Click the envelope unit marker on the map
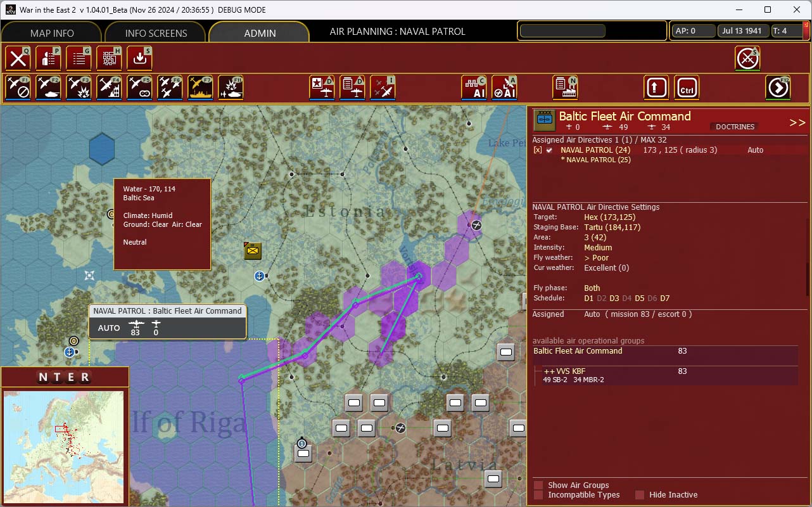Viewport: 812px width, 507px height. pyautogui.click(x=253, y=250)
